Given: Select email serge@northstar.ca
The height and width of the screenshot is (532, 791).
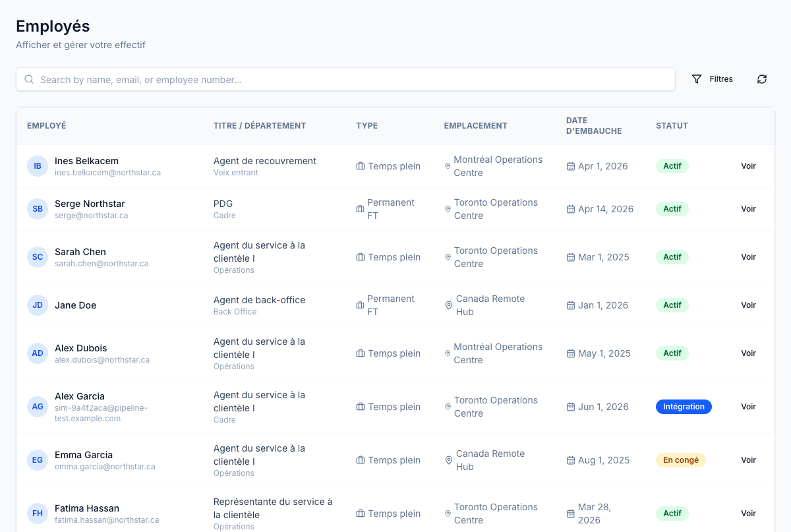Looking at the screenshot, I should (92, 216).
